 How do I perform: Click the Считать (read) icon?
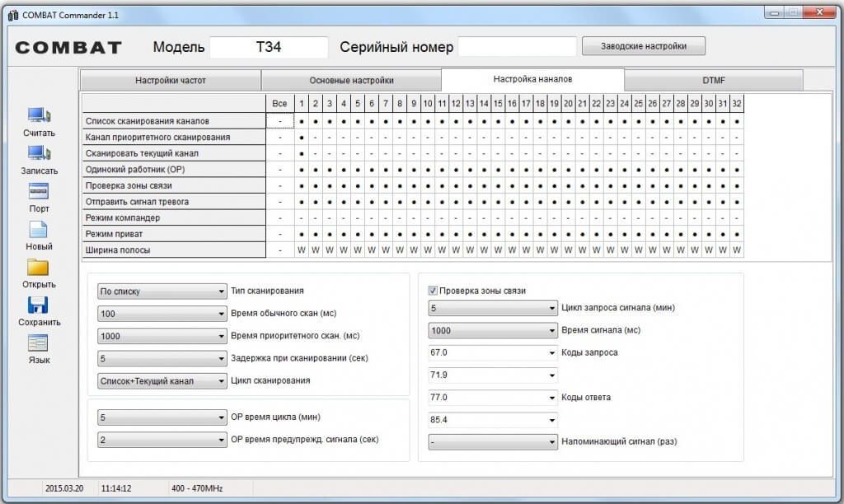(39, 115)
